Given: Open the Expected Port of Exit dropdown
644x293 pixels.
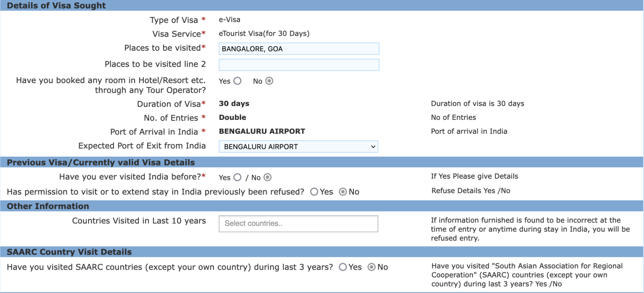Looking at the screenshot, I should [298, 146].
